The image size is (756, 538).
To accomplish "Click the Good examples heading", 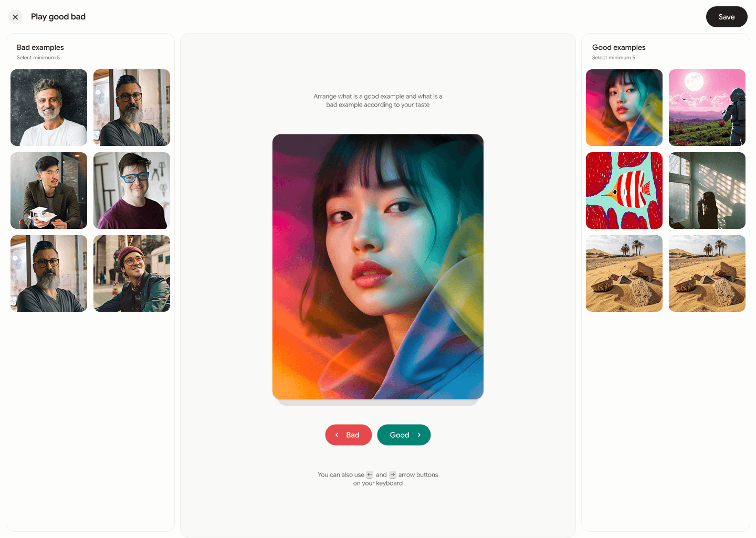I will coord(619,47).
